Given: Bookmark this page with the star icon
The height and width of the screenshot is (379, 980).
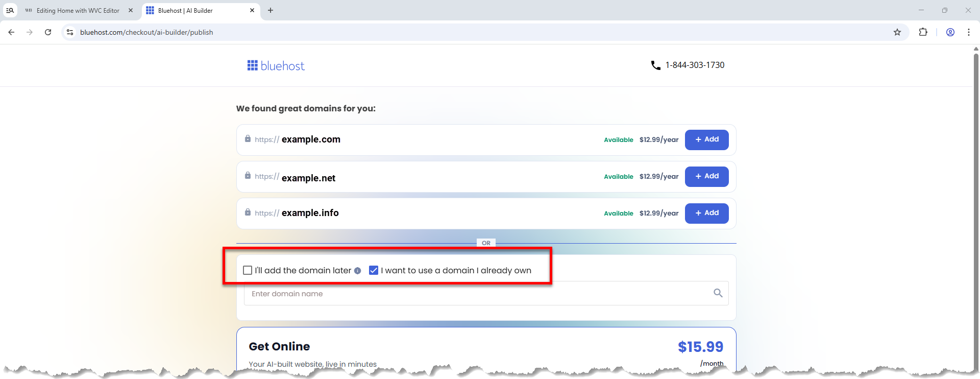Looking at the screenshot, I should [x=897, y=32].
